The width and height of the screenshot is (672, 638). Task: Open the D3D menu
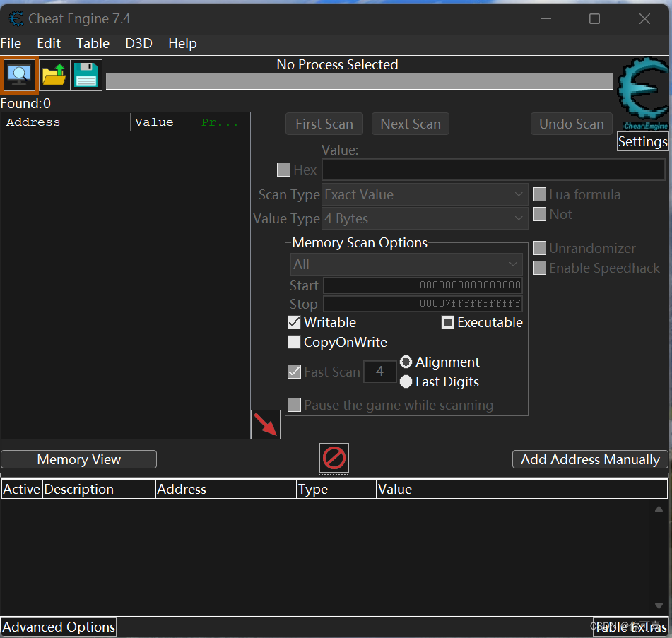pyautogui.click(x=139, y=43)
